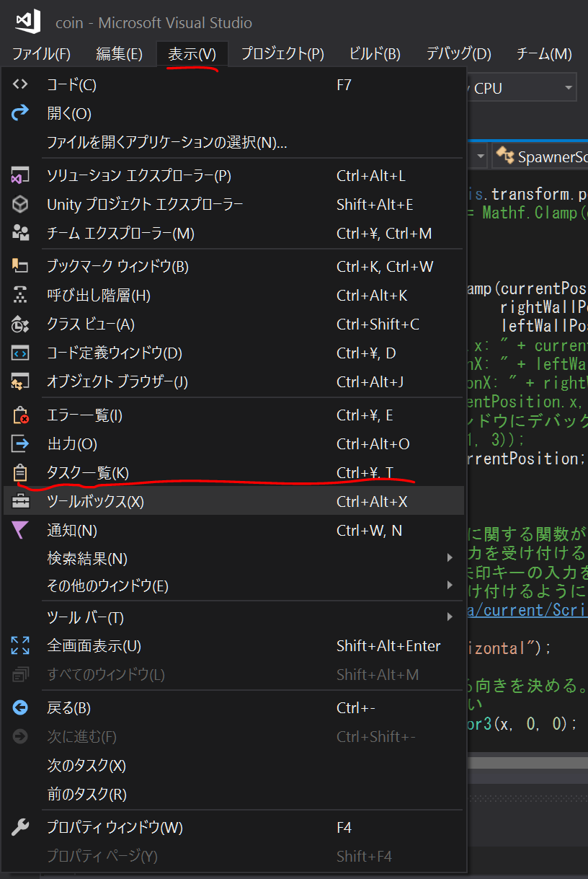Open the dropdown arrow left of SpawnerSc
The image size is (588, 879).
tap(480, 156)
